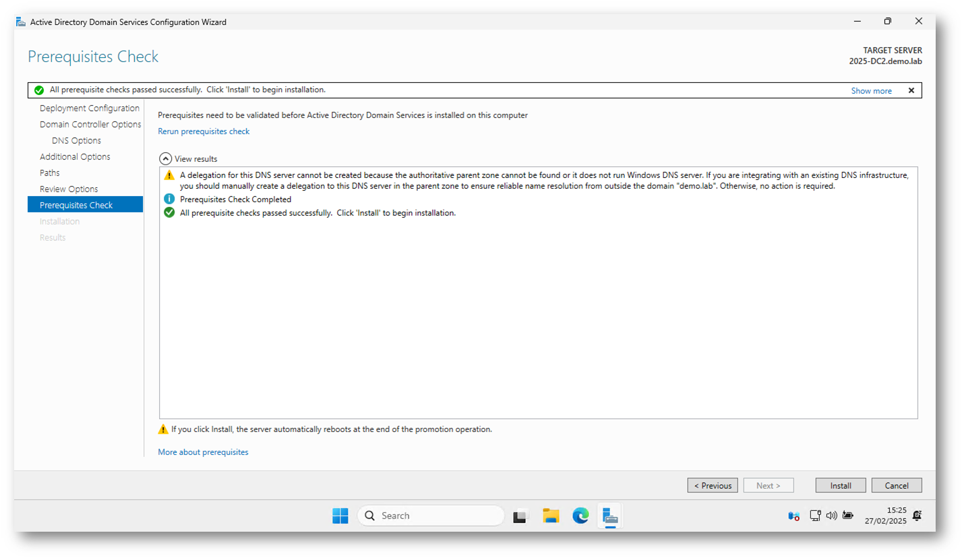Screen dimensions: 964x560
Task: Click the tray icon with red badge
Action: point(794,516)
